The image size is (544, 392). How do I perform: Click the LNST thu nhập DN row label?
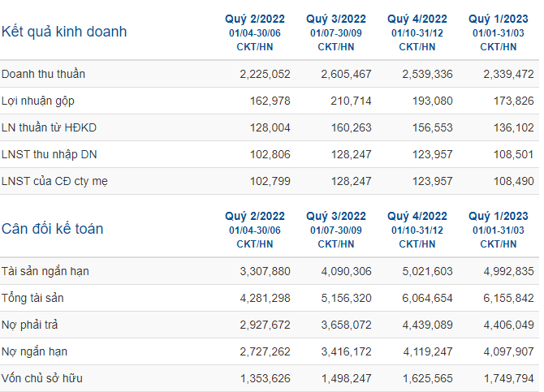(x=50, y=154)
